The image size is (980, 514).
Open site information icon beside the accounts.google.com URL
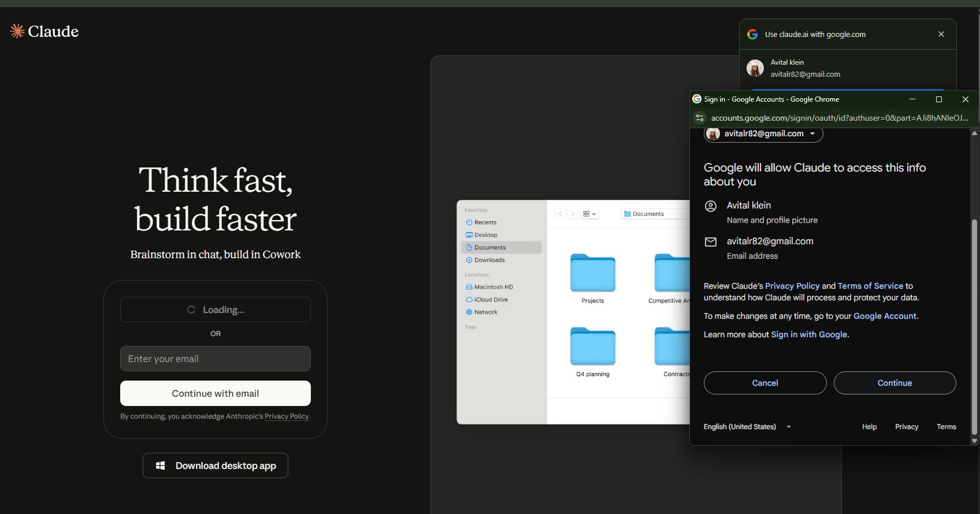click(x=700, y=118)
